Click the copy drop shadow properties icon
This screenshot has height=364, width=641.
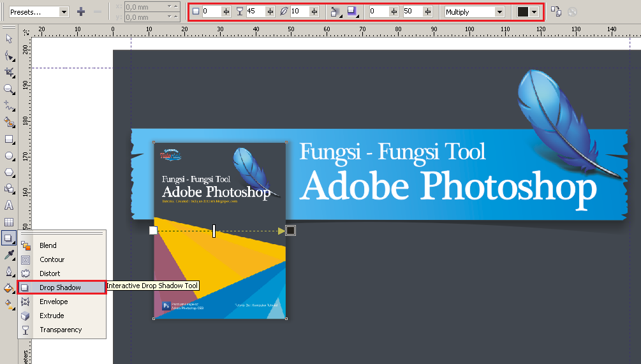click(x=556, y=11)
